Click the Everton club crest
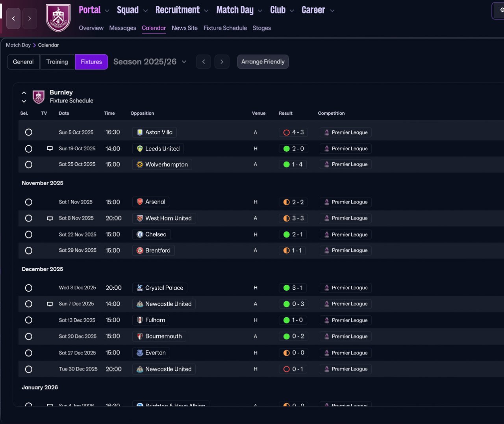This screenshot has width=504, height=424. click(140, 353)
